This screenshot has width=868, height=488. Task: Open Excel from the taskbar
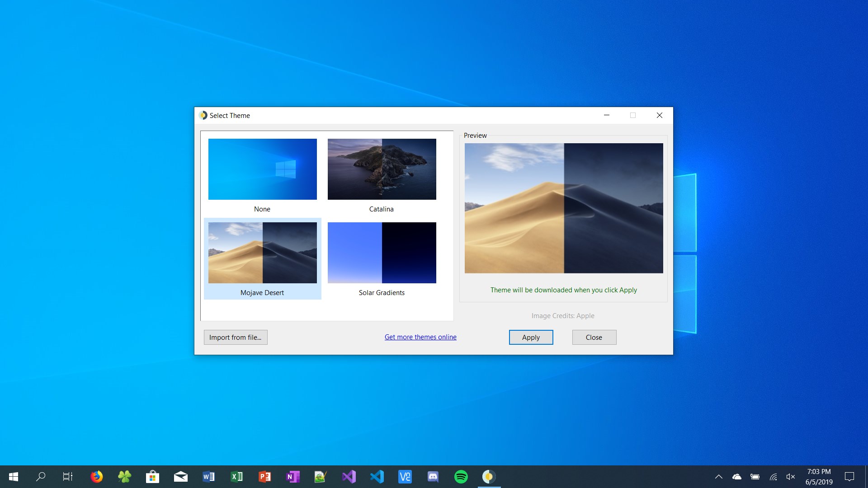click(236, 477)
